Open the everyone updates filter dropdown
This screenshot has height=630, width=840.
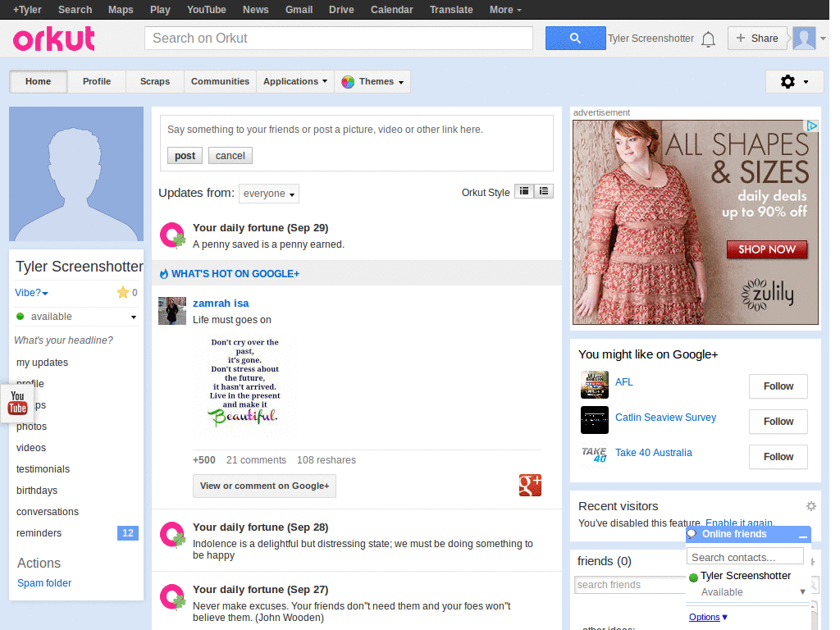[269, 194]
